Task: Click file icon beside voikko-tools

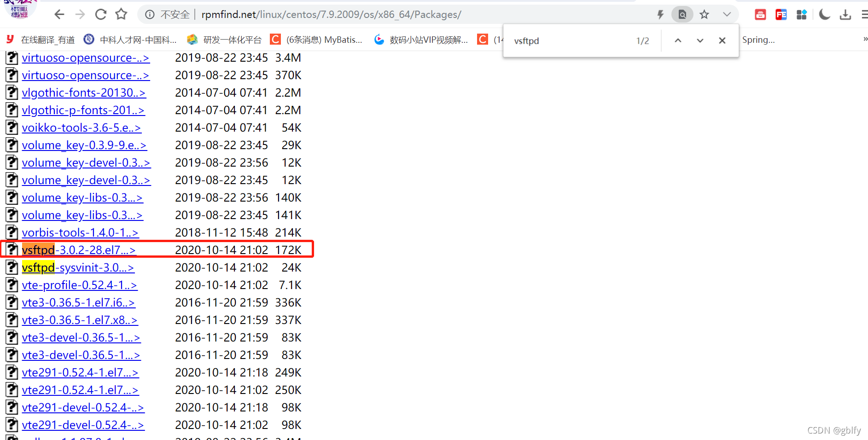Action: [12, 127]
